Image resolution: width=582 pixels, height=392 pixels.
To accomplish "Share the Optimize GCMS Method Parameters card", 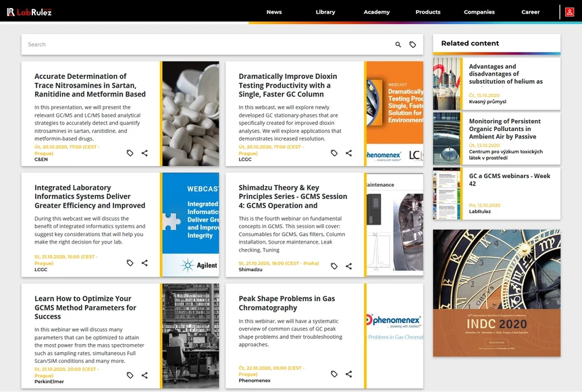I will point(144,375).
